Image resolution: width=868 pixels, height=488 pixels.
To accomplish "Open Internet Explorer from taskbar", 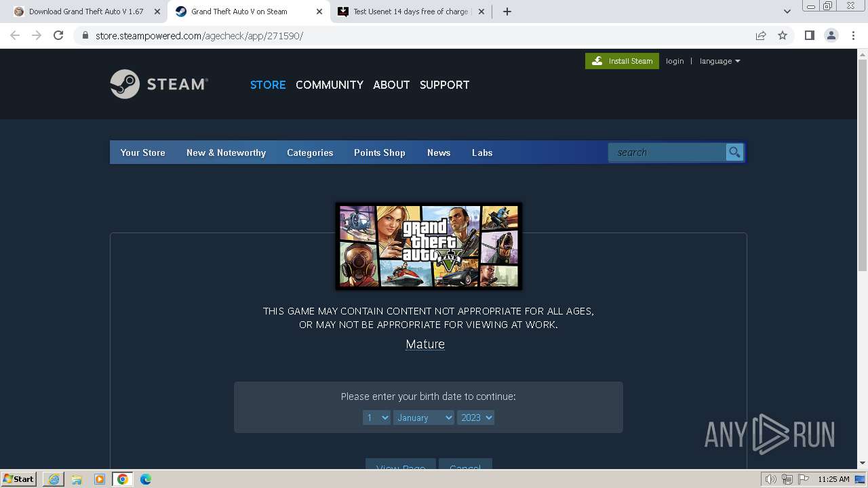I will (54, 479).
